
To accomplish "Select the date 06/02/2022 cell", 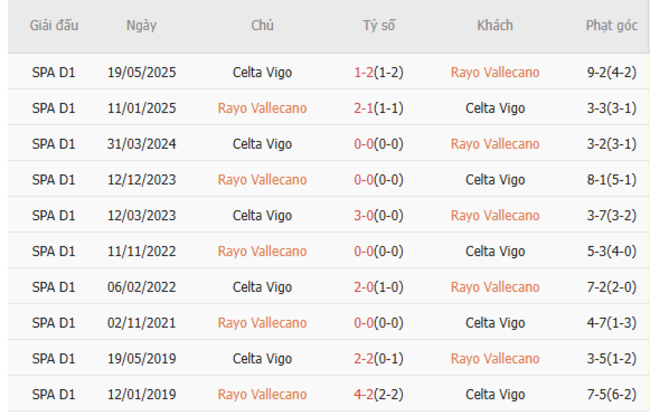I will pyautogui.click(x=140, y=287).
